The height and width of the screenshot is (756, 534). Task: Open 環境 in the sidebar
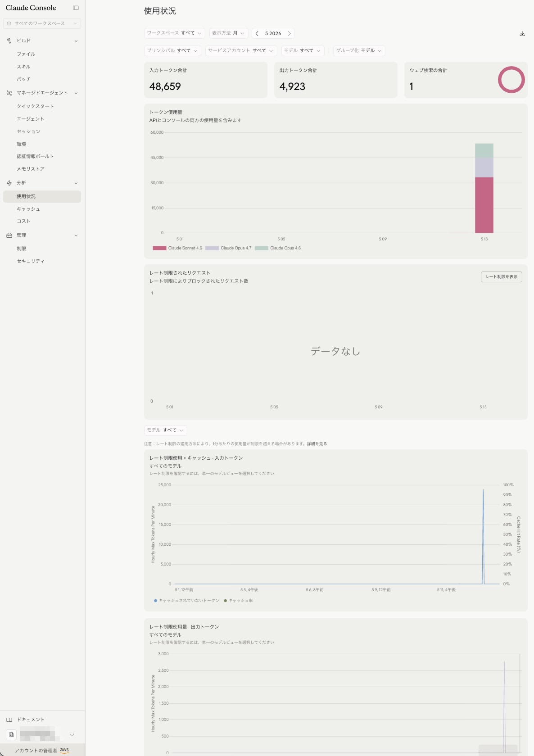tap(42, 144)
